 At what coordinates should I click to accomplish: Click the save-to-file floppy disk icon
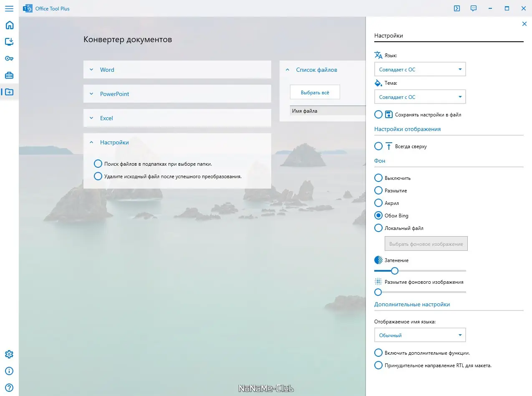coord(389,114)
